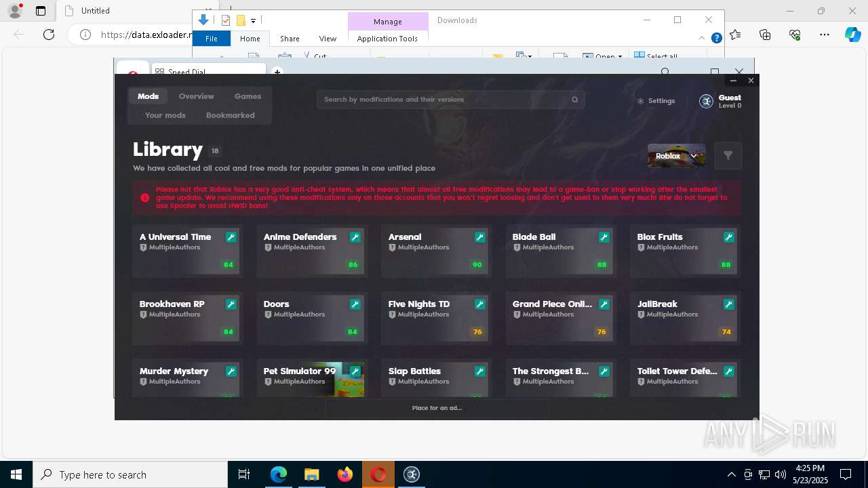Open Microsoft Edge from the taskbar
Image resolution: width=868 pixels, height=488 pixels.
point(279,474)
